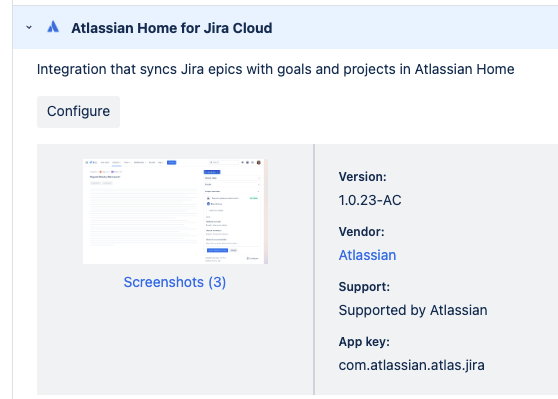Click the blue Create button inside thumbnail
This screenshot has height=399, width=558.
point(172,162)
